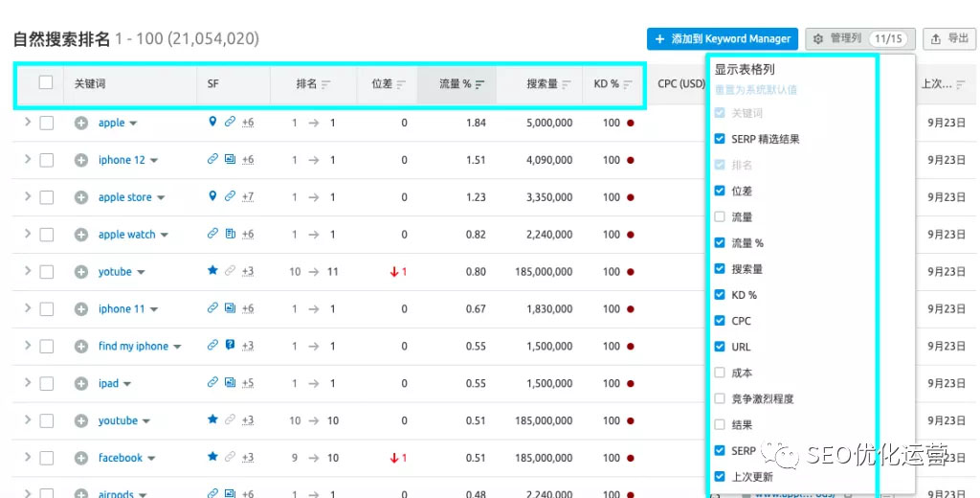Viewport: 980px width, 498px height.
Task: Open the 管理列 column manager
Action: 859,39
